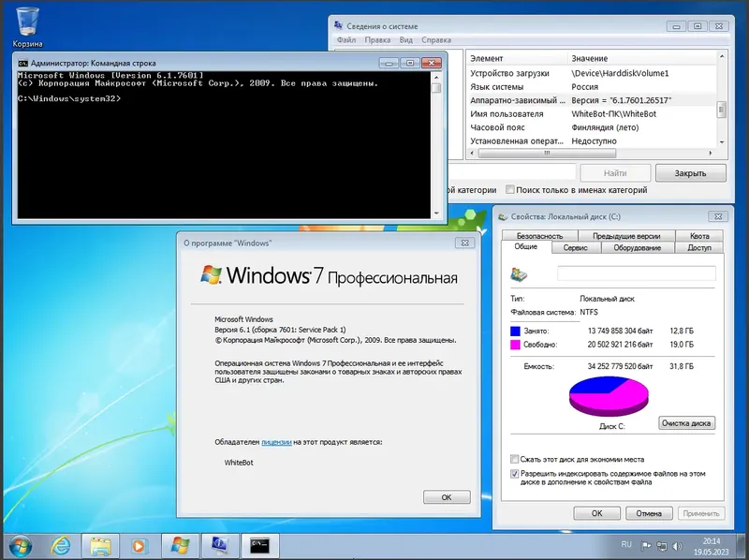Click OK in the disk Properties dialog
Image resolution: width=749 pixels, height=560 pixels.
[597, 513]
